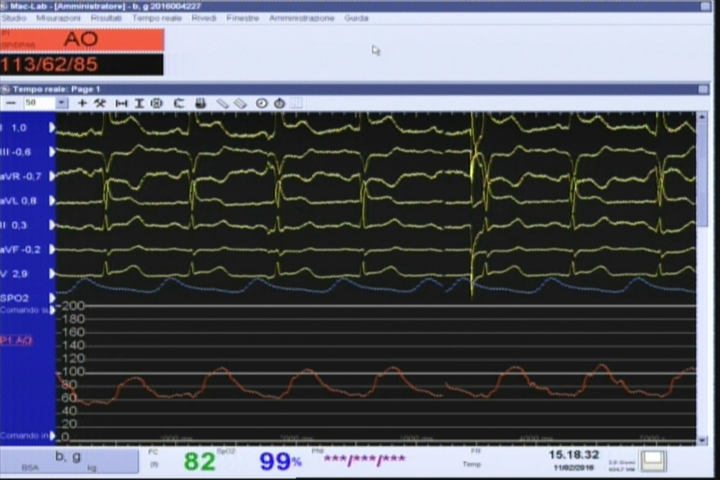Open the sweep speed dropdown showing 50
Image resolution: width=720 pixels, height=480 pixels.
coord(62,103)
